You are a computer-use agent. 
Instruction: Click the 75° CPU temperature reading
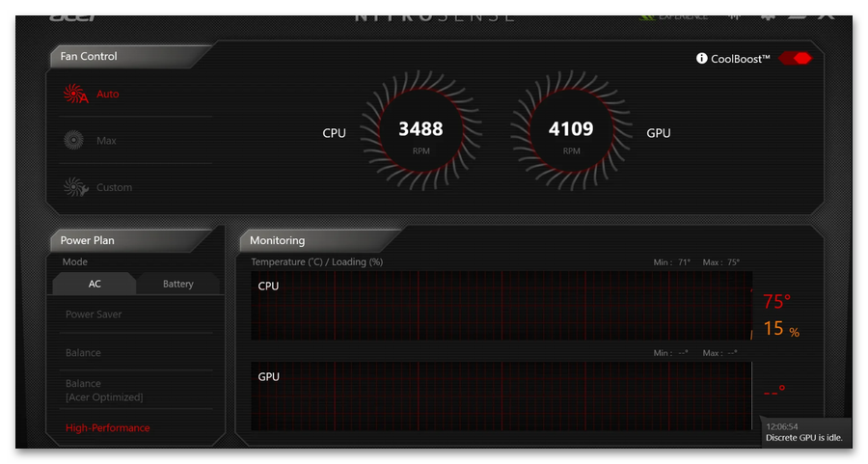click(776, 302)
